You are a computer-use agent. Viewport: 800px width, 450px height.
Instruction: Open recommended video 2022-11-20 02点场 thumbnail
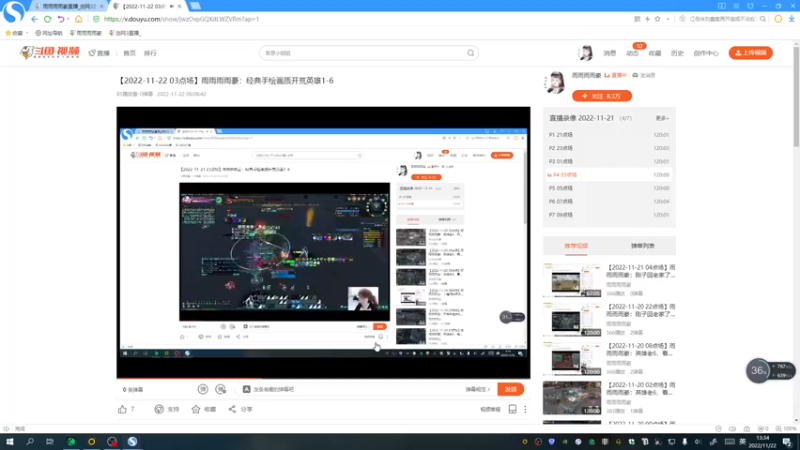572,398
